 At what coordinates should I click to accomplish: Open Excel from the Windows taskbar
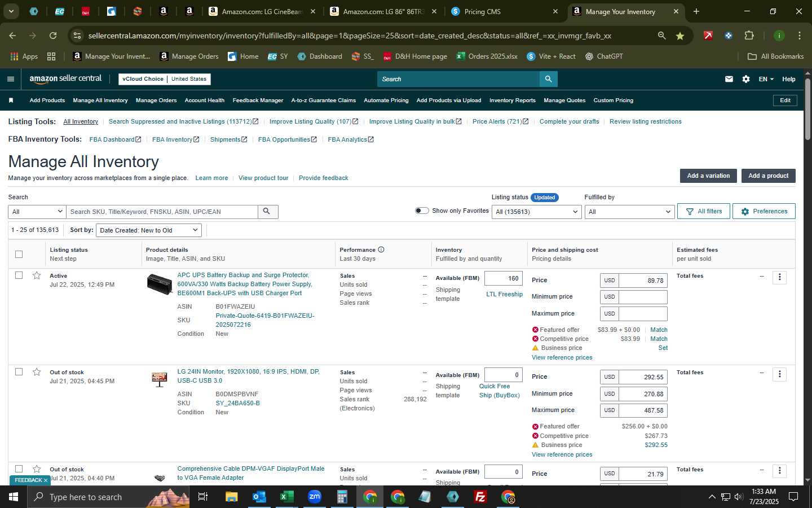coord(286,497)
